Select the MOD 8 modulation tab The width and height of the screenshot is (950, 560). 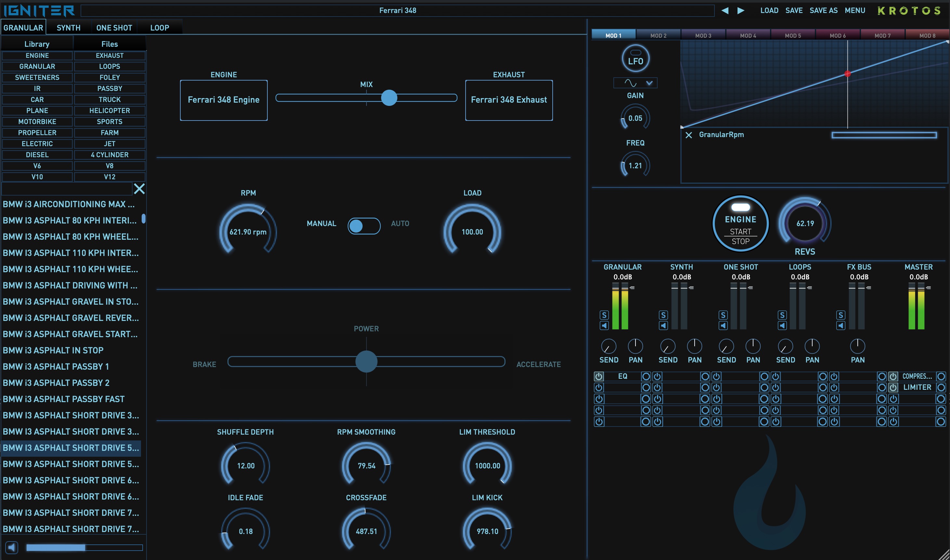(927, 35)
